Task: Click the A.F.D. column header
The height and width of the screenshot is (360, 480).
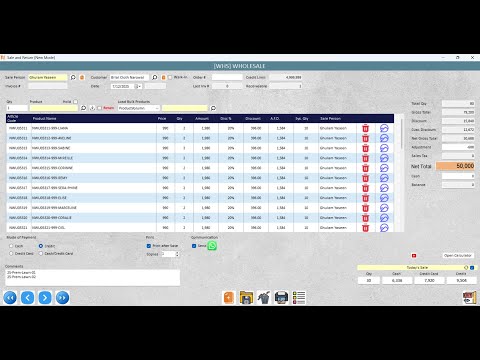Action: tap(275, 119)
